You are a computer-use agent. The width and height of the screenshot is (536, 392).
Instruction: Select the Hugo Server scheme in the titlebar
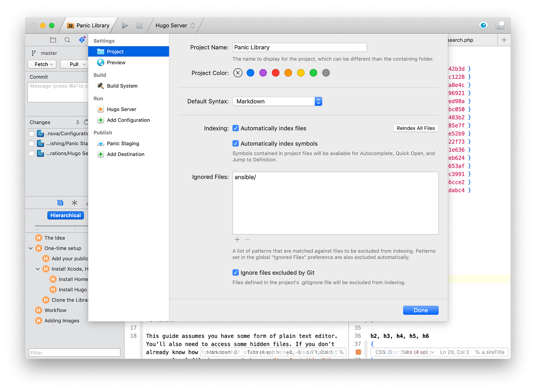171,25
